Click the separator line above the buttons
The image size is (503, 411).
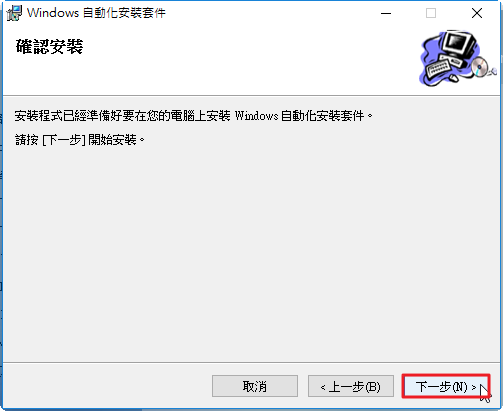click(251, 362)
